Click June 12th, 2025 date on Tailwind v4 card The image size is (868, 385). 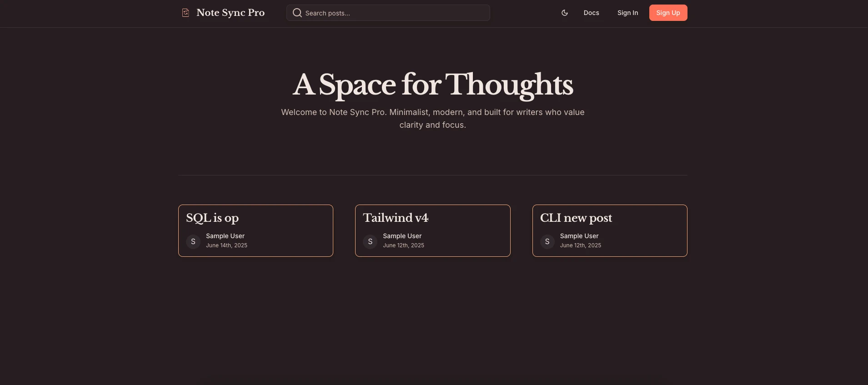pos(403,245)
